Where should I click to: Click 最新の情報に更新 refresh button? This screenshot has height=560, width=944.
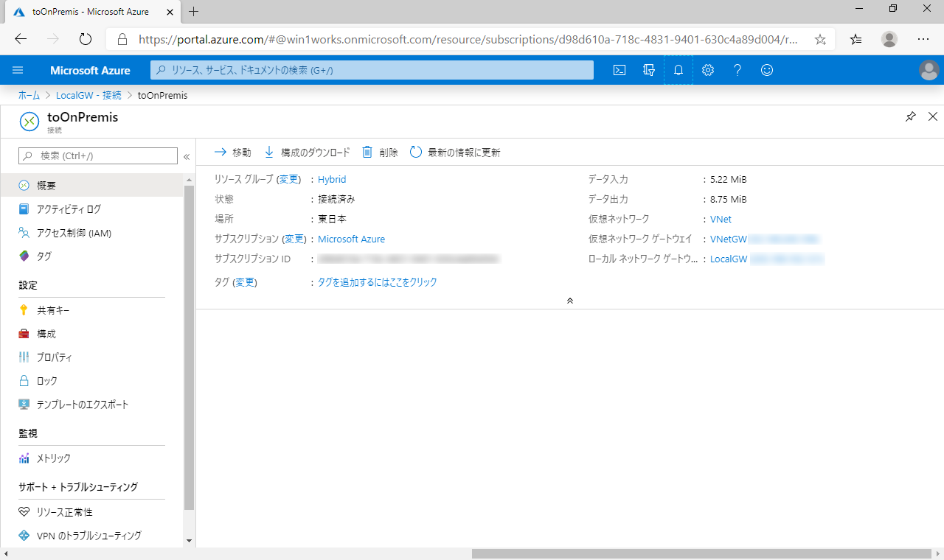(455, 153)
